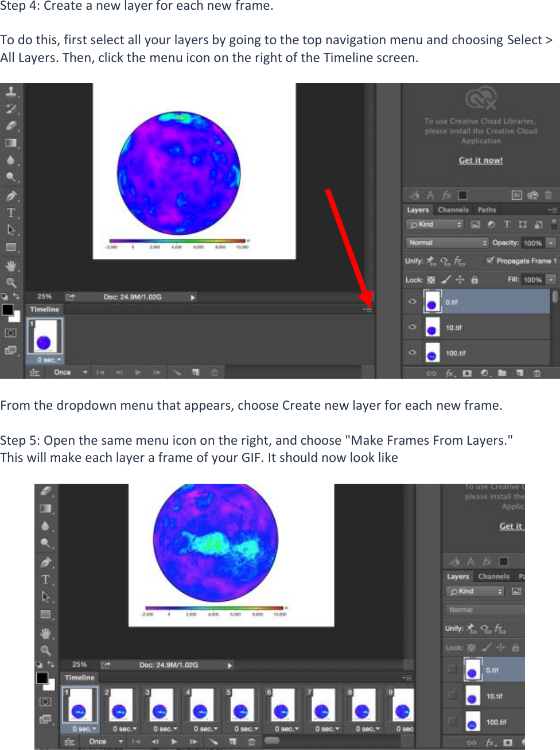Switch to the Channels tab
Screen dimensions: 560x750
pyautogui.click(x=453, y=209)
